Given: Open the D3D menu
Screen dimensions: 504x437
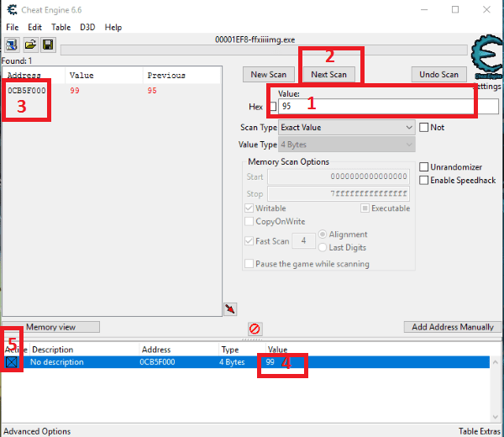Looking at the screenshot, I should click(x=87, y=28).
